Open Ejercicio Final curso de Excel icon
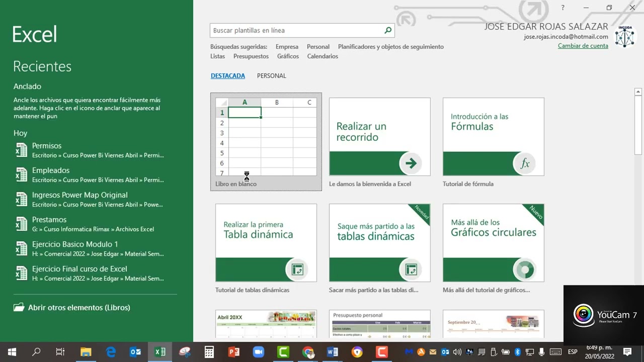 coord(21,274)
